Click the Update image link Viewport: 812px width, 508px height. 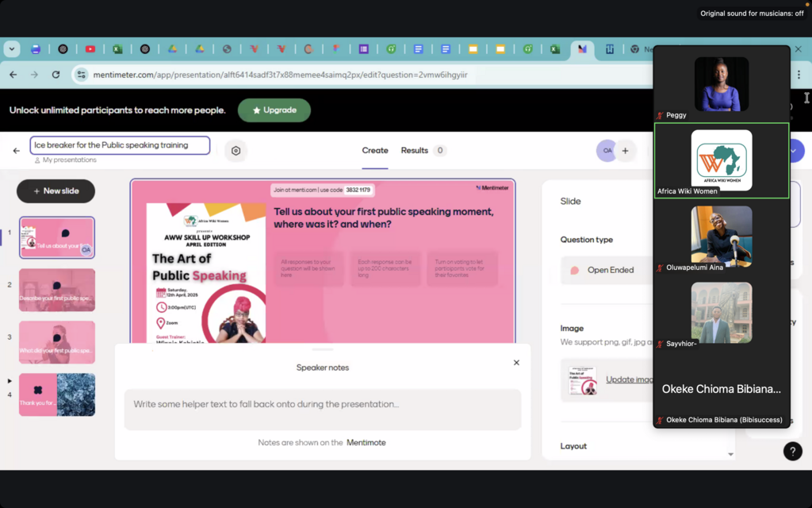coord(629,379)
